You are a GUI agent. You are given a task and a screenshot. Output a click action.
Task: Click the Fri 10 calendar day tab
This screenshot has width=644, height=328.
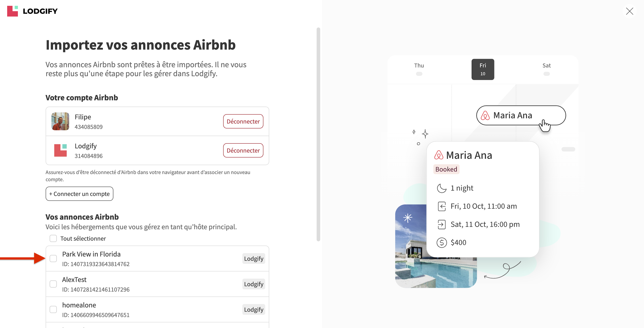tap(483, 69)
